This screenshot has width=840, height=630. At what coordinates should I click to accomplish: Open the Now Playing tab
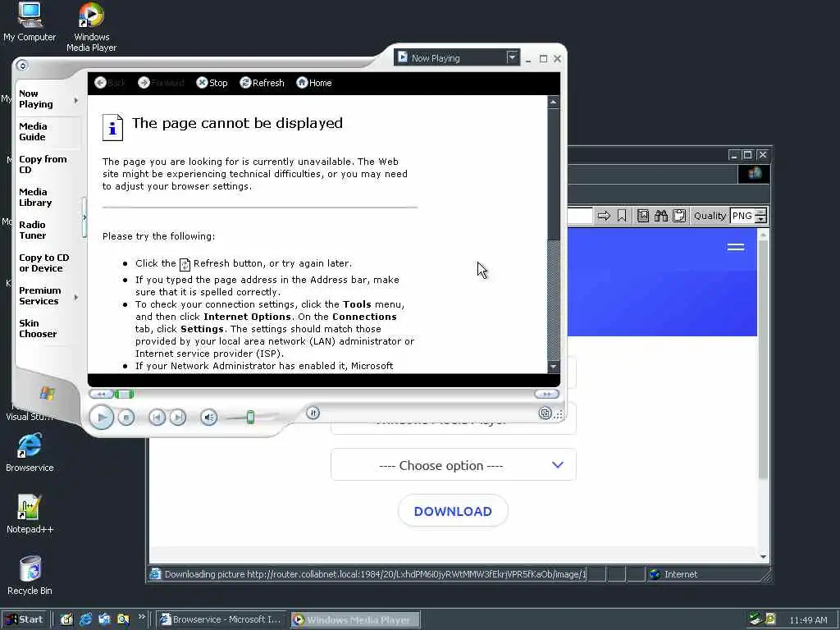tap(36, 99)
